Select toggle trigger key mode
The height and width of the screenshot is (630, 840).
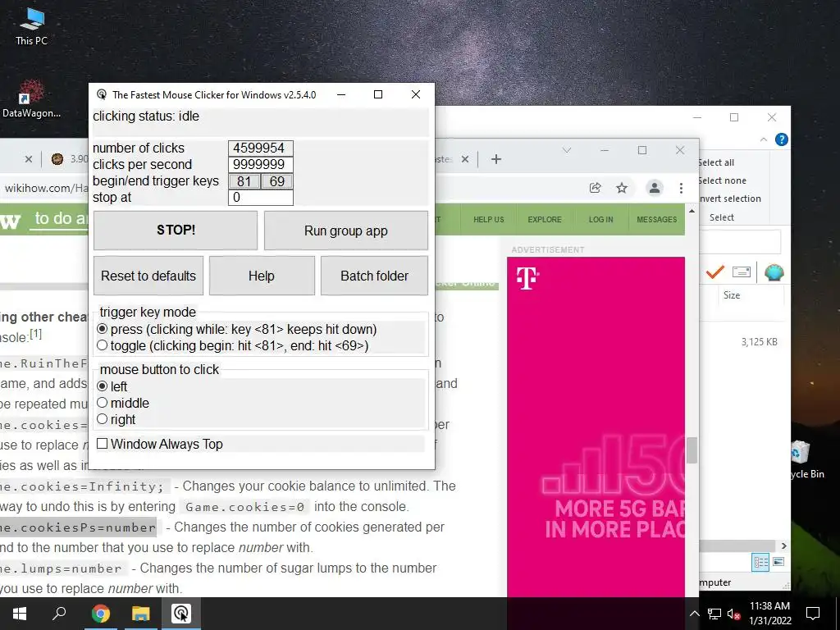click(103, 345)
